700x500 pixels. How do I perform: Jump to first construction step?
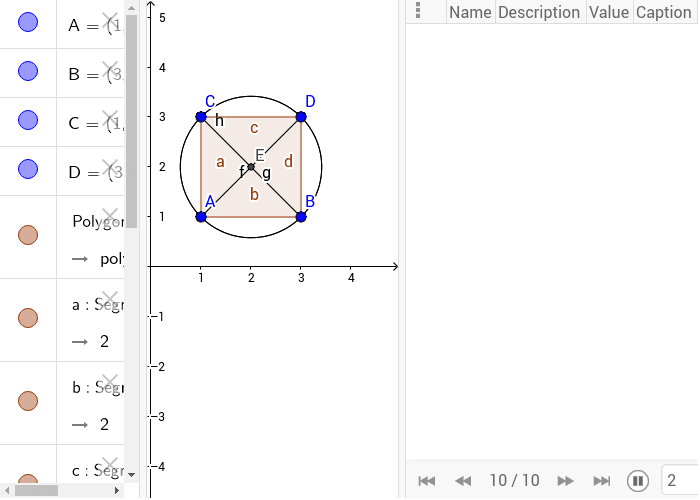[427, 481]
